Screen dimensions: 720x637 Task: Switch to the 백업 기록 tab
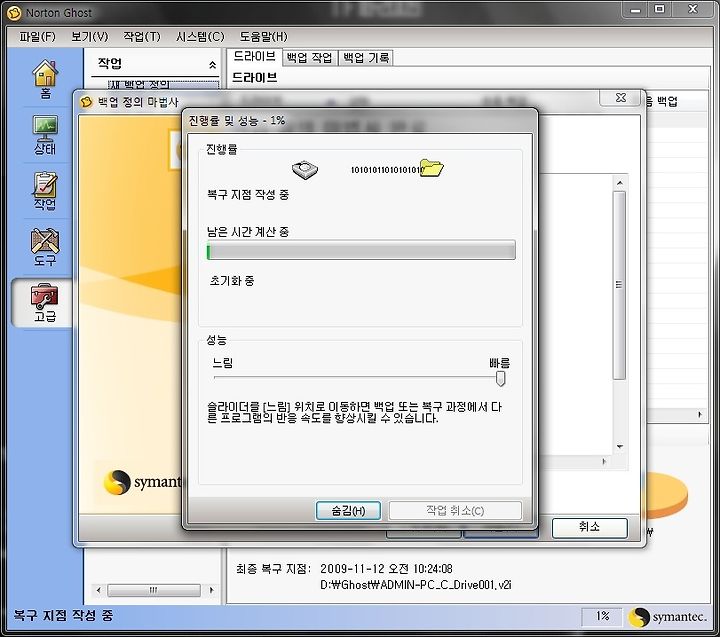(366, 58)
